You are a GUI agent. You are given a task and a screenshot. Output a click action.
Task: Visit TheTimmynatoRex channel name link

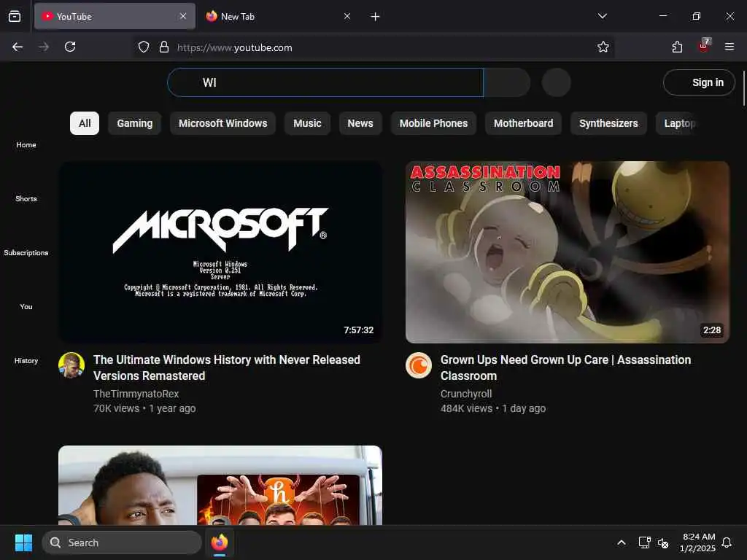click(x=136, y=394)
